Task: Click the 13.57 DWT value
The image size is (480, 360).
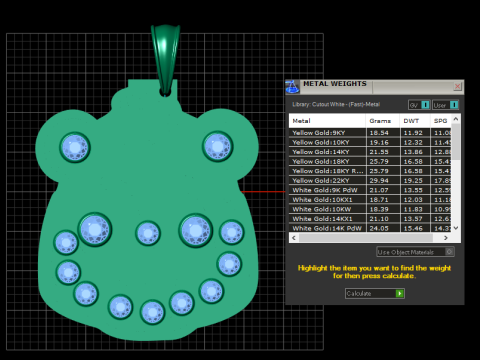Action: [413, 219]
